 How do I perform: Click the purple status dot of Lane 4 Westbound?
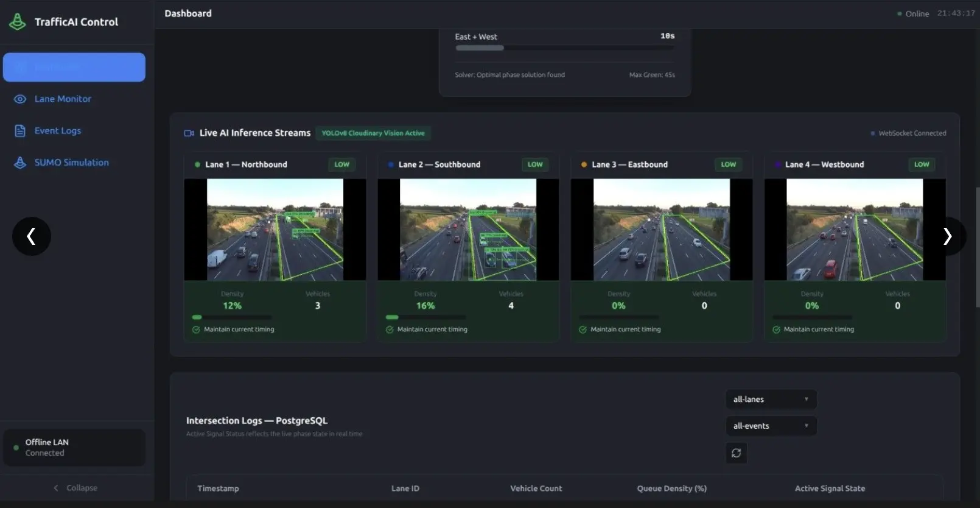[778, 164]
